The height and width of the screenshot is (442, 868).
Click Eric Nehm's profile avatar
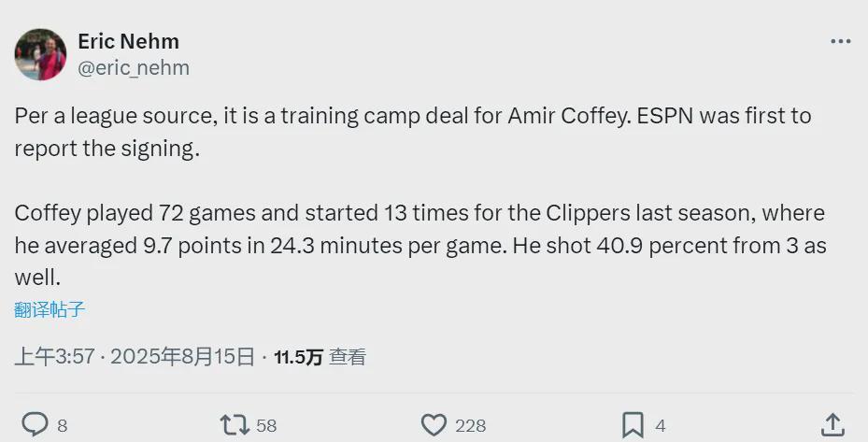[40, 54]
